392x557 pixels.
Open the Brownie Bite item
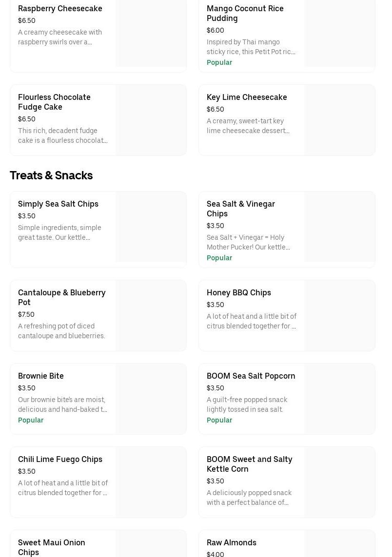(x=41, y=376)
